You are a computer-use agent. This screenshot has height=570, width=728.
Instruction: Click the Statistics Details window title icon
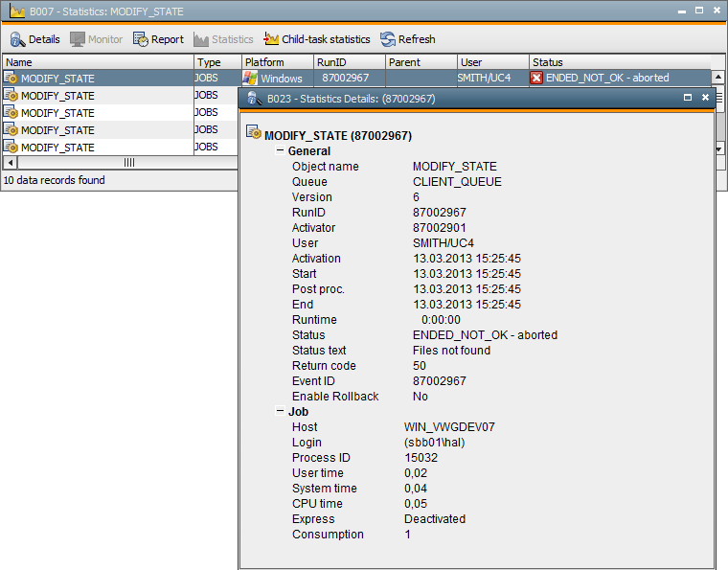coord(254,99)
